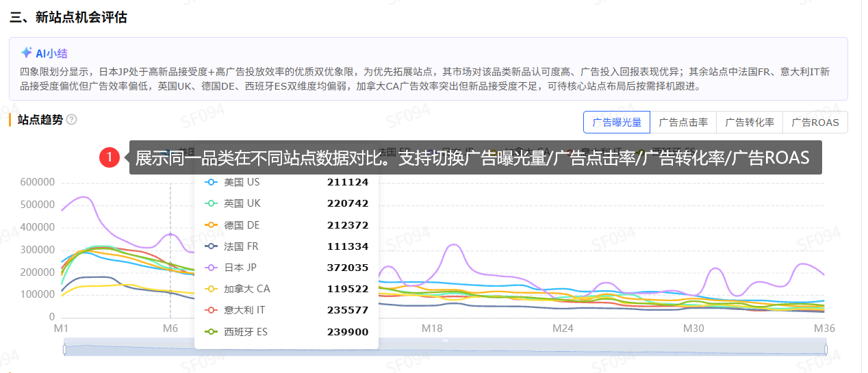Click the 西班牙 ES row in the tooltip
The width and height of the screenshot is (868, 373).
click(286, 332)
